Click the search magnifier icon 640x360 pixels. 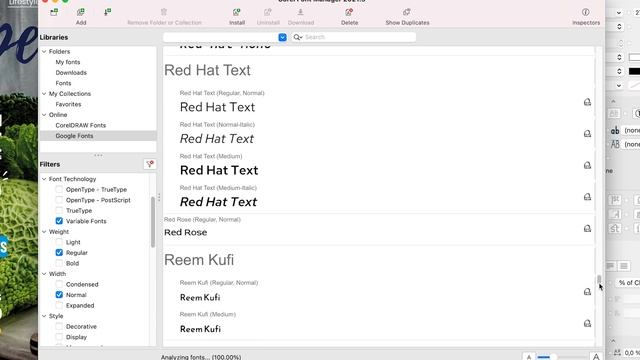297,37
